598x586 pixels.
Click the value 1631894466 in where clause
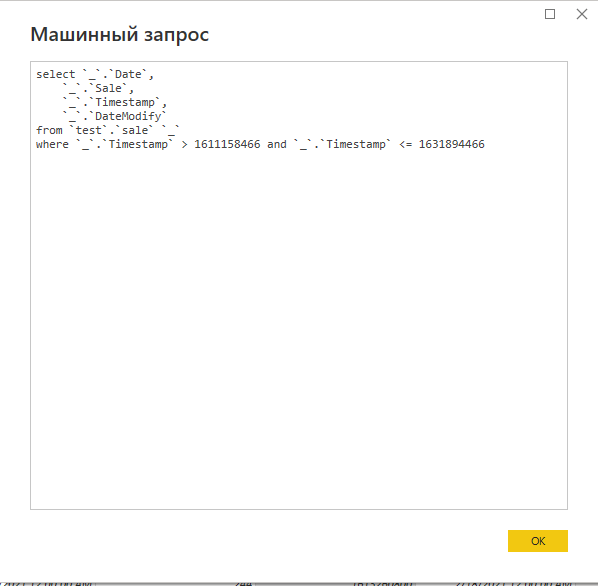coord(452,144)
